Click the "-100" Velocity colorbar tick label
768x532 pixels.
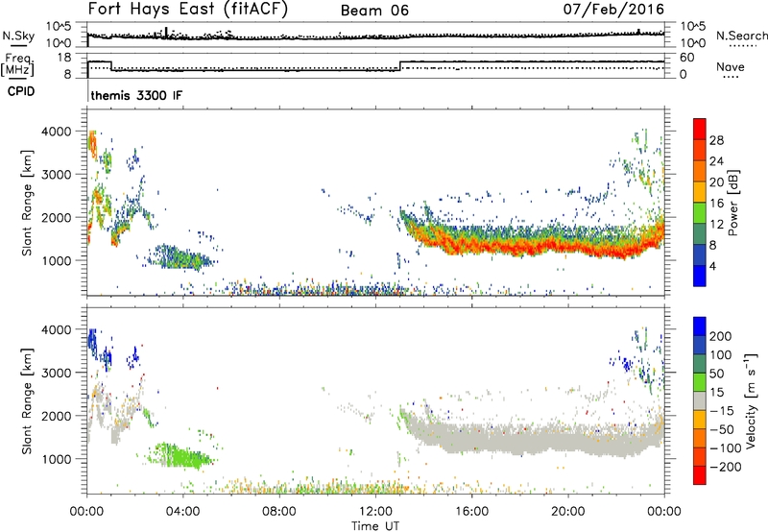tap(726, 448)
